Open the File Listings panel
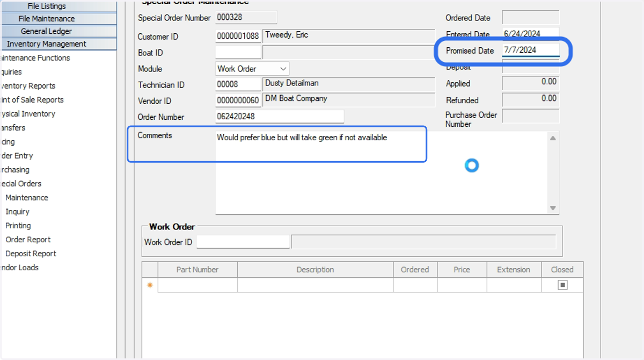 pyautogui.click(x=58, y=6)
